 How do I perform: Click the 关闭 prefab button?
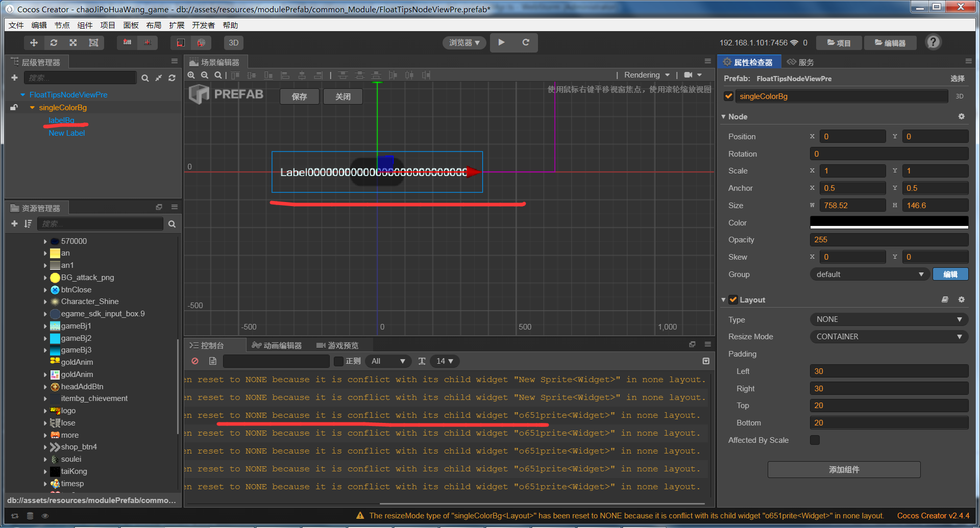pos(343,96)
